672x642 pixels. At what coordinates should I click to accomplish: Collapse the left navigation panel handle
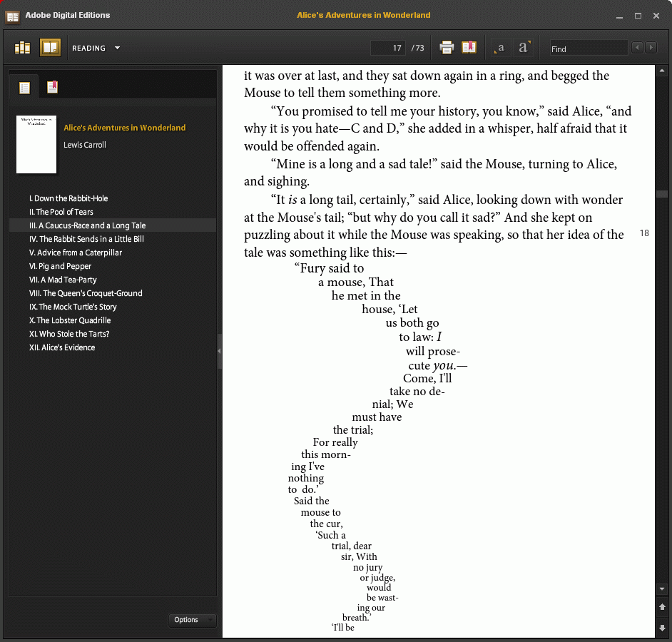tap(220, 351)
